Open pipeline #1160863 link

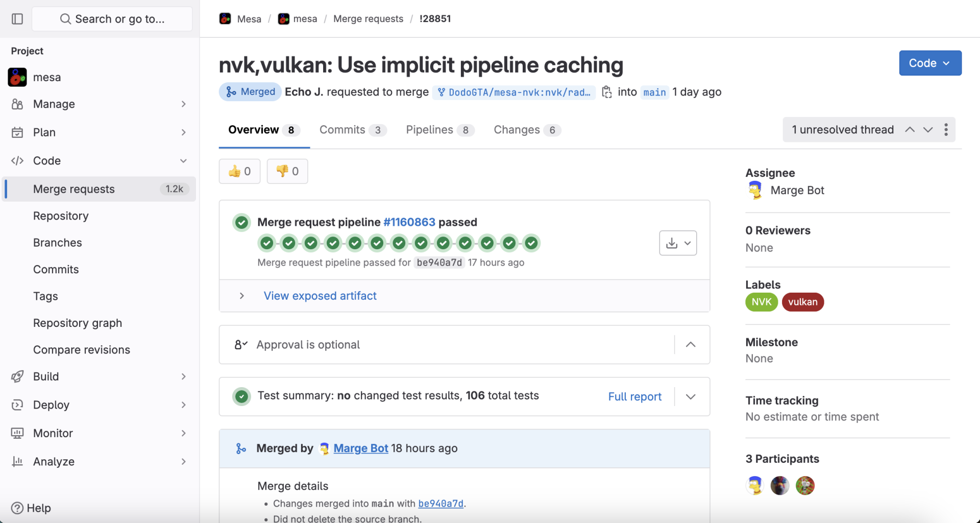coord(409,222)
